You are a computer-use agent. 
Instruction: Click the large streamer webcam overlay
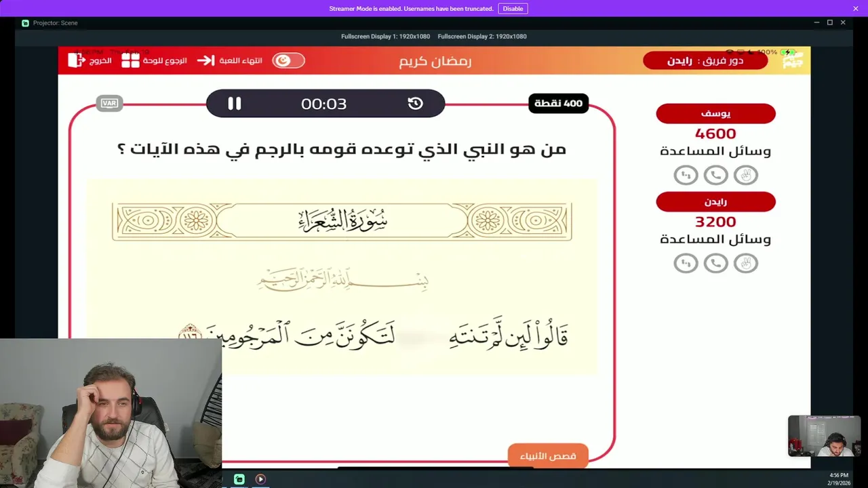click(111, 413)
